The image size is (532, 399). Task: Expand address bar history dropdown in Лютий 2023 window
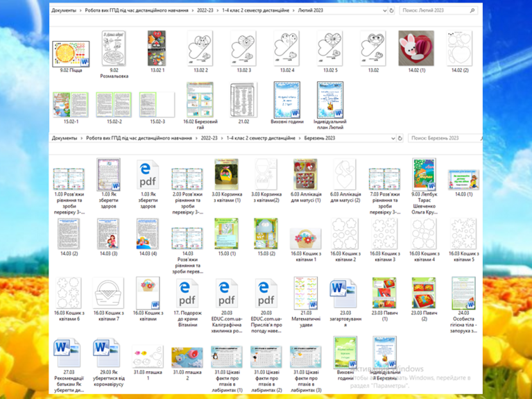pos(385,10)
